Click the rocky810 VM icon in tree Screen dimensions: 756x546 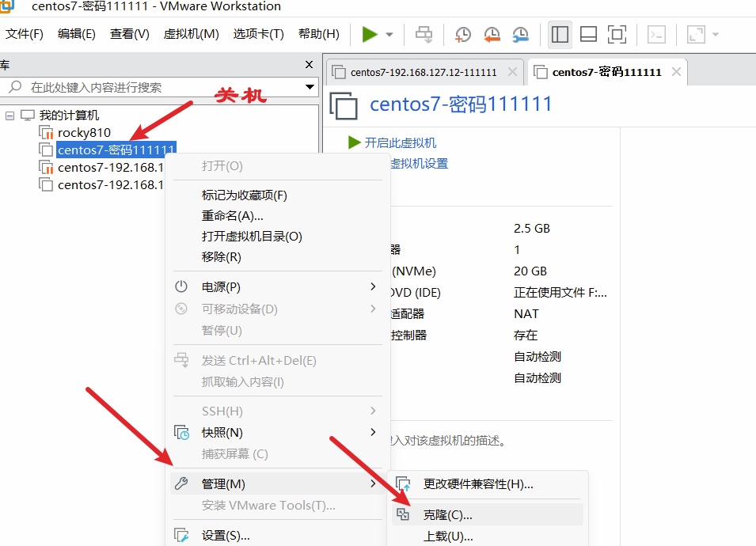click(46, 132)
